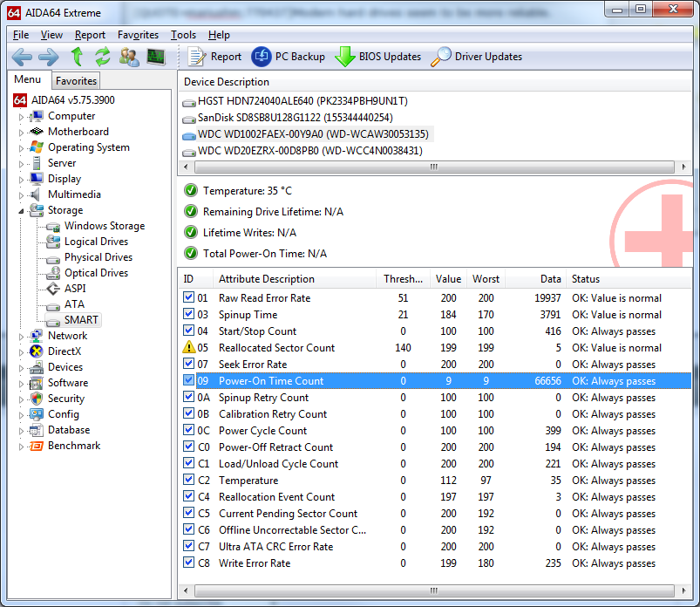Go back with the blue left arrow
The image size is (700, 607).
coord(22,57)
